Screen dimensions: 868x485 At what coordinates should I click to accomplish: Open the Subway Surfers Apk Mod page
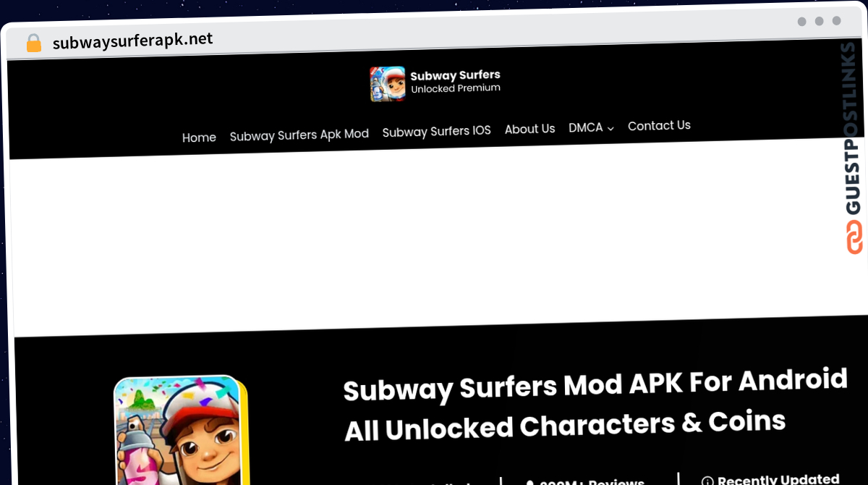(x=299, y=135)
